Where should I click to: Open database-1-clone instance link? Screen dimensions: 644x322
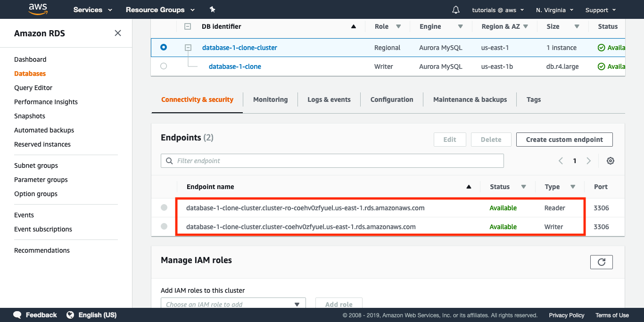tap(235, 66)
